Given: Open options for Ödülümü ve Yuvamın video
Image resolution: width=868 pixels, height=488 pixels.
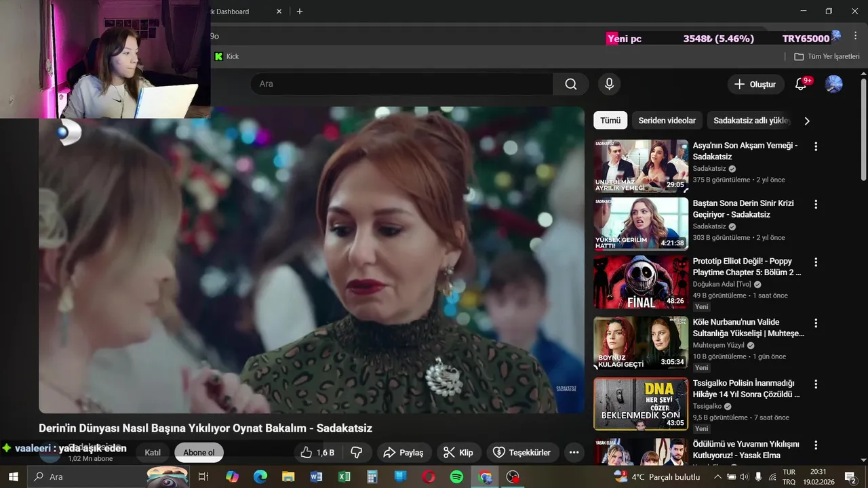Looking at the screenshot, I should click(816, 445).
